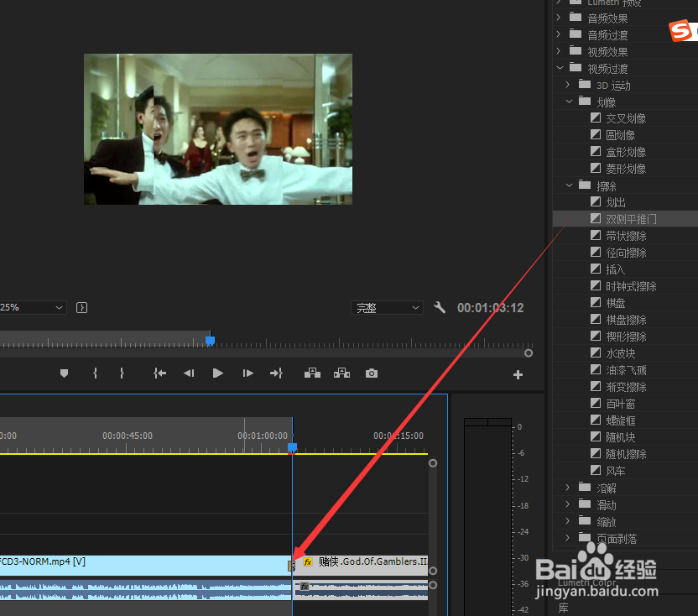
Task: Click the Extract button icon
Action: (342, 373)
